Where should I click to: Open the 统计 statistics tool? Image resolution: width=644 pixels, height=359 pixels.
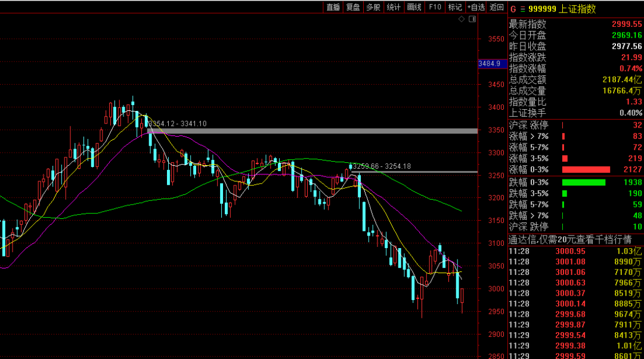pyautogui.click(x=394, y=7)
